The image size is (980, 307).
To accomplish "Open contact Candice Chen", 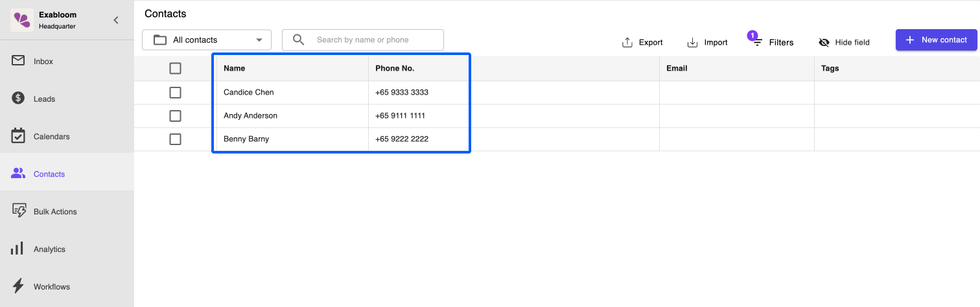I will coord(249,92).
